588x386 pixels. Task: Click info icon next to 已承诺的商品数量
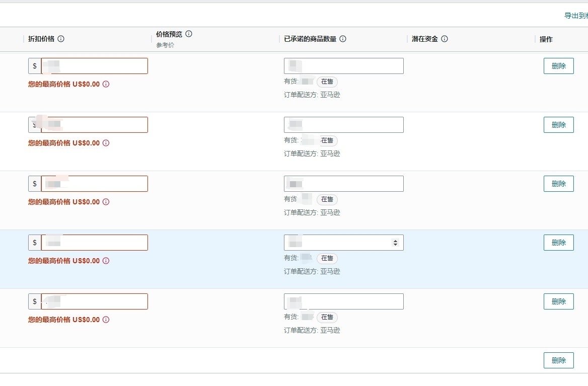pos(343,39)
